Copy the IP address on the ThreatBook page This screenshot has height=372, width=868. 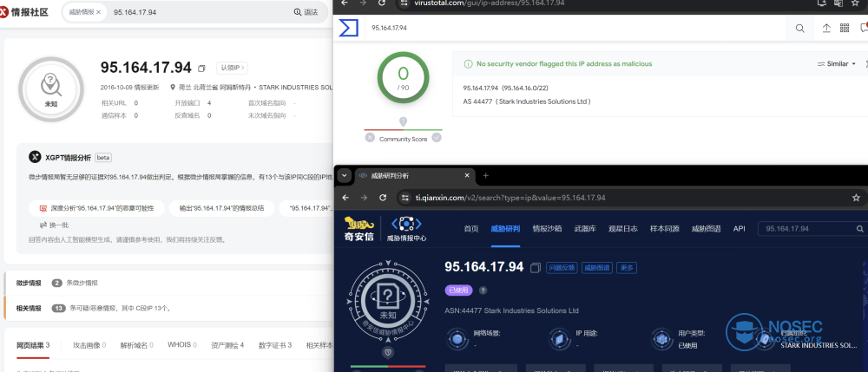click(201, 69)
